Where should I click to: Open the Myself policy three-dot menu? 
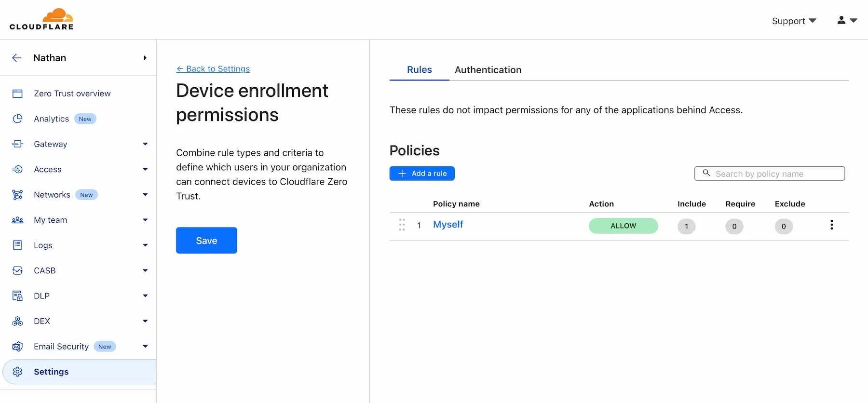point(831,225)
